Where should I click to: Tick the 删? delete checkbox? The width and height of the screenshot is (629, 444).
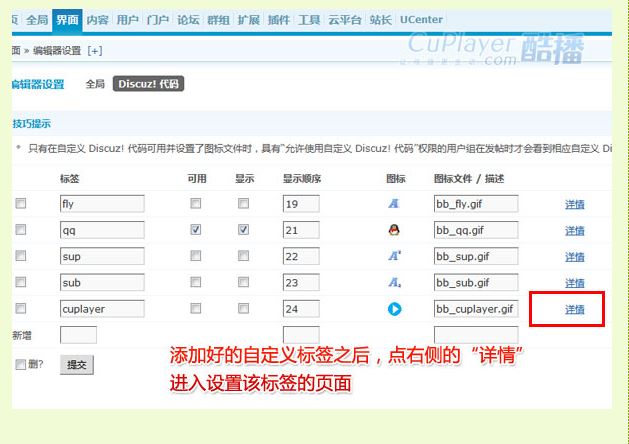[x=20, y=365]
